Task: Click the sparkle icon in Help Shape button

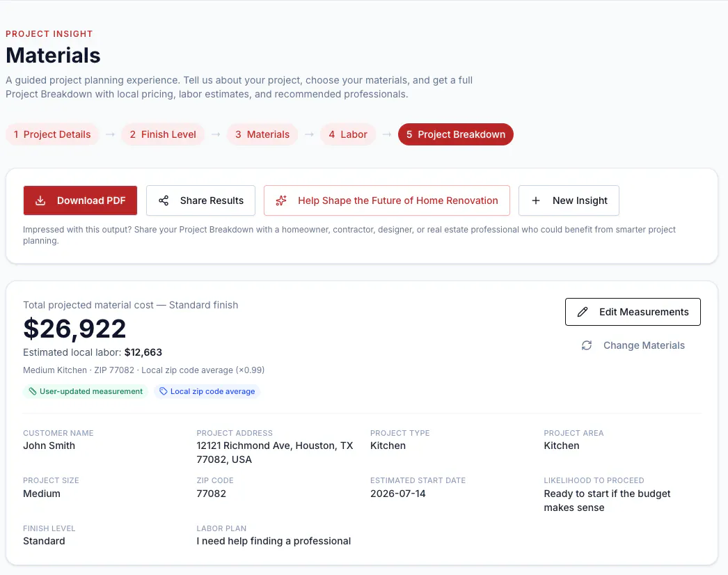Action: click(x=281, y=200)
